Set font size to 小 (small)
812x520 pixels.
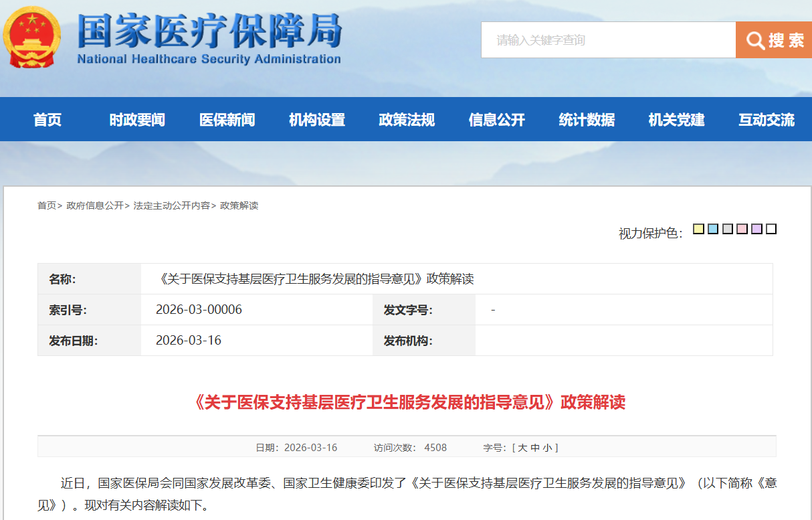[547, 448]
